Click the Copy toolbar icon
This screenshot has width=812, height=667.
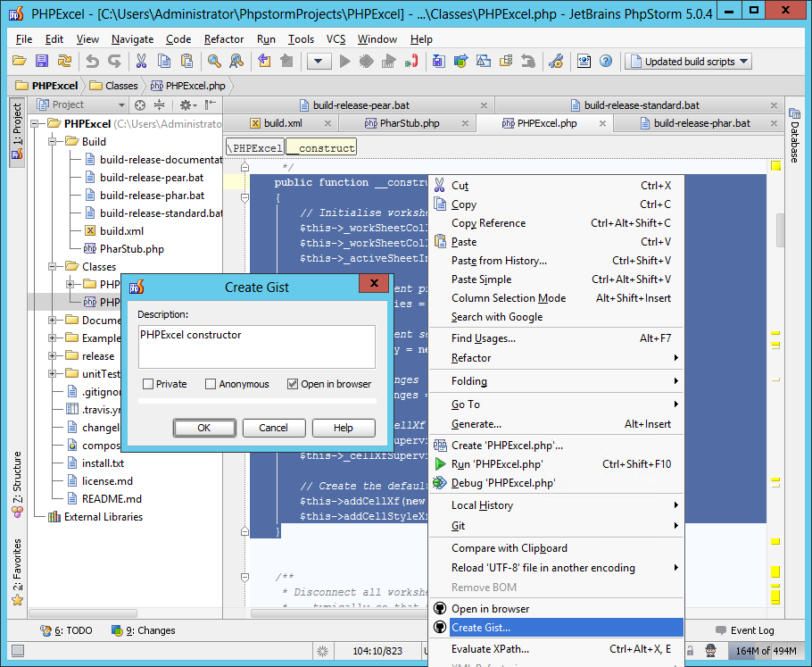click(x=164, y=61)
